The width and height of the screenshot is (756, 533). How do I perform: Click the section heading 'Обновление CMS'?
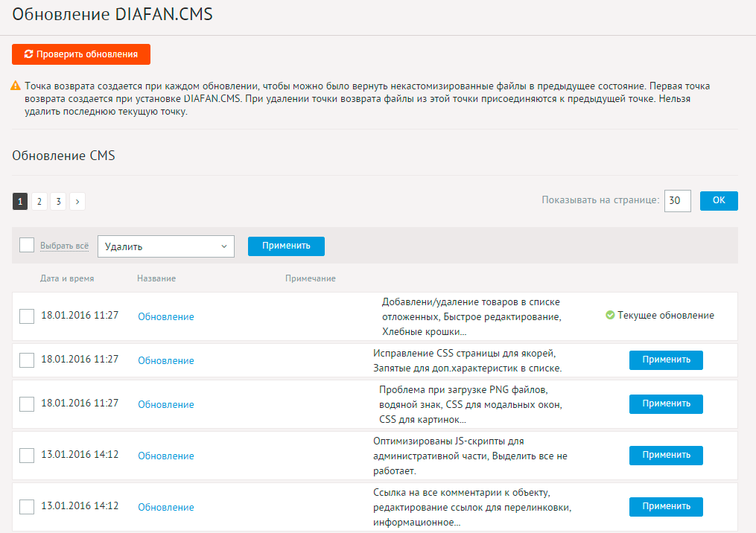63,156
